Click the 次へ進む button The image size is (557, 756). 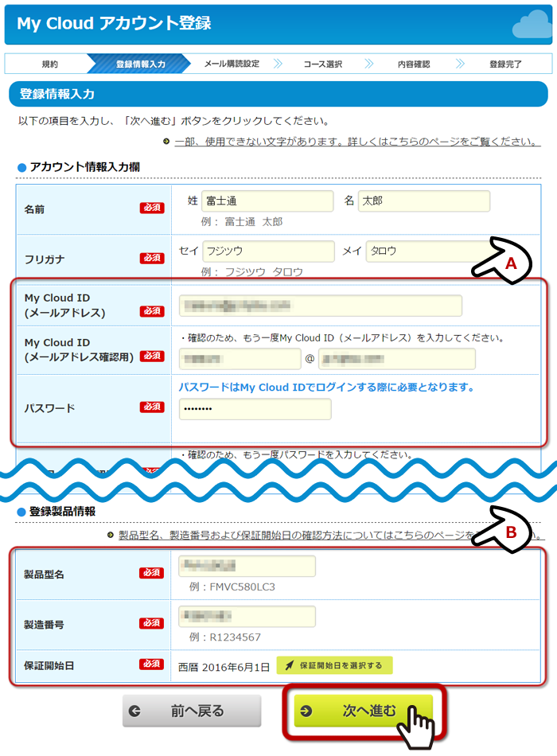coord(363,710)
